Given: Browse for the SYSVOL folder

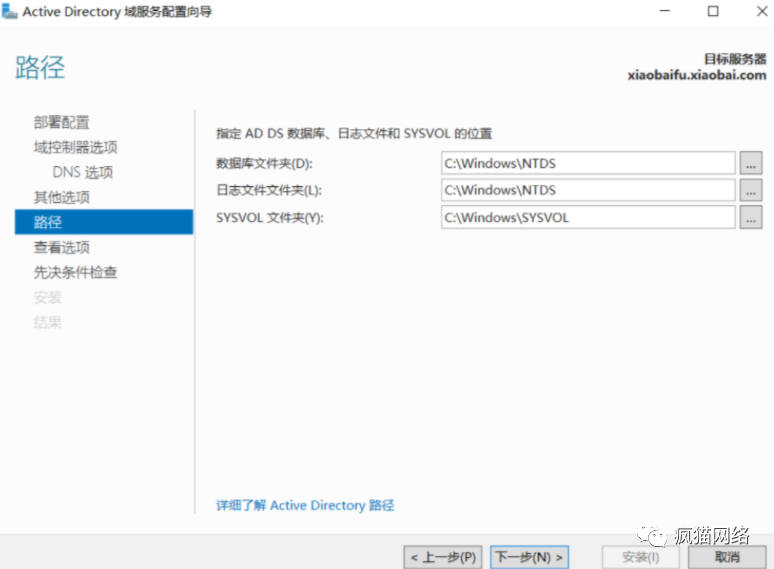Looking at the screenshot, I should click(x=751, y=218).
